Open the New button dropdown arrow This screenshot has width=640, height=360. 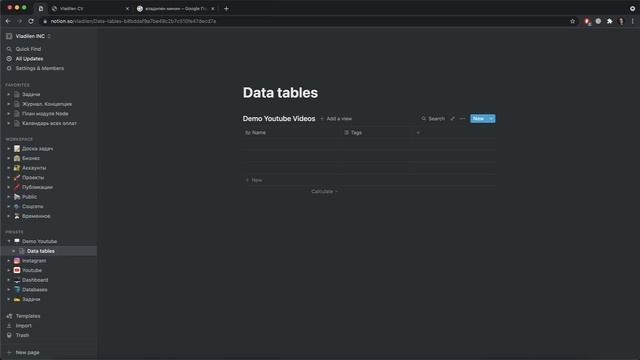click(x=491, y=119)
